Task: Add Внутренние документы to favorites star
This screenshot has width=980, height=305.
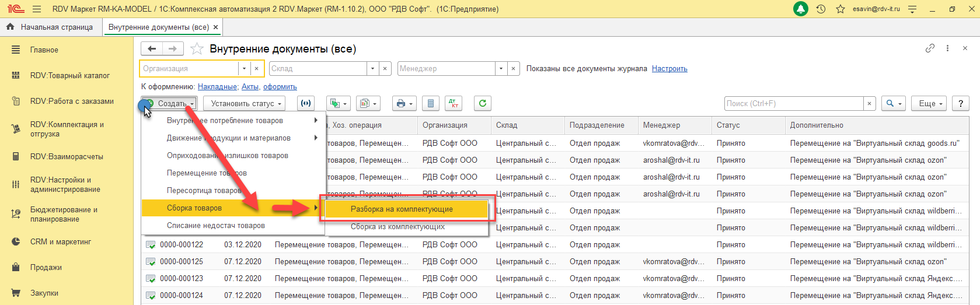Action: [x=197, y=49]
